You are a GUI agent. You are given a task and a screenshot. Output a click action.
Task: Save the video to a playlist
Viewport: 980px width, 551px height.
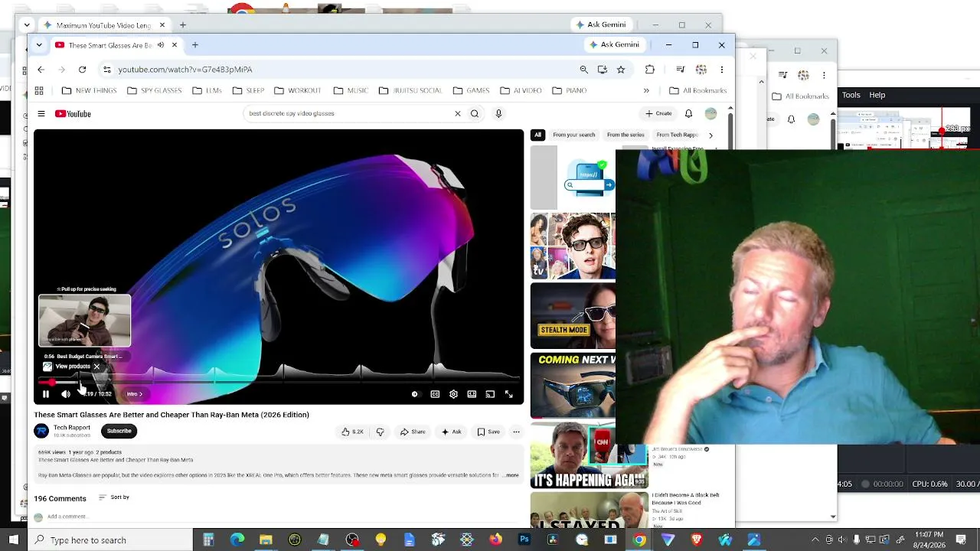click(x=488, y=432)
